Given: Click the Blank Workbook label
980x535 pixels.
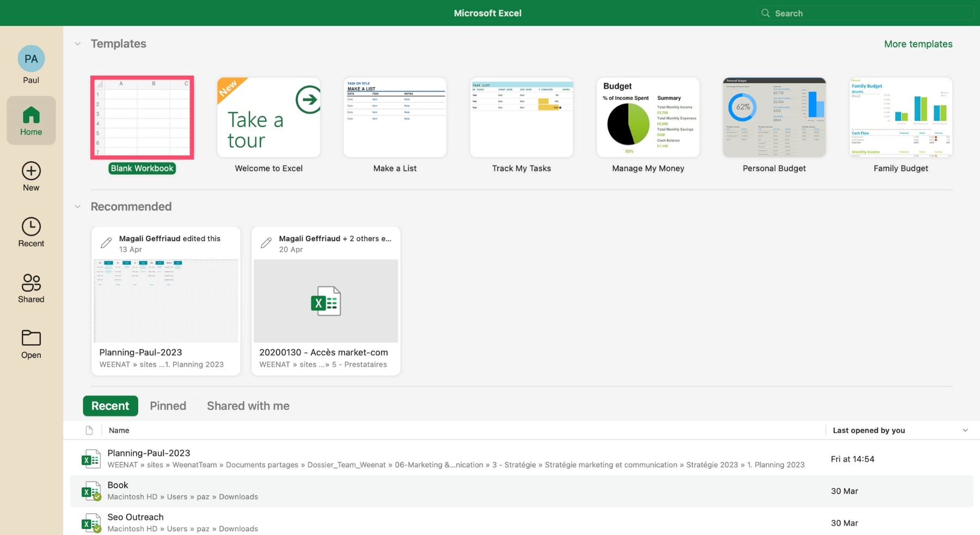Looking at the screenshot, I should tap(142, 168).
